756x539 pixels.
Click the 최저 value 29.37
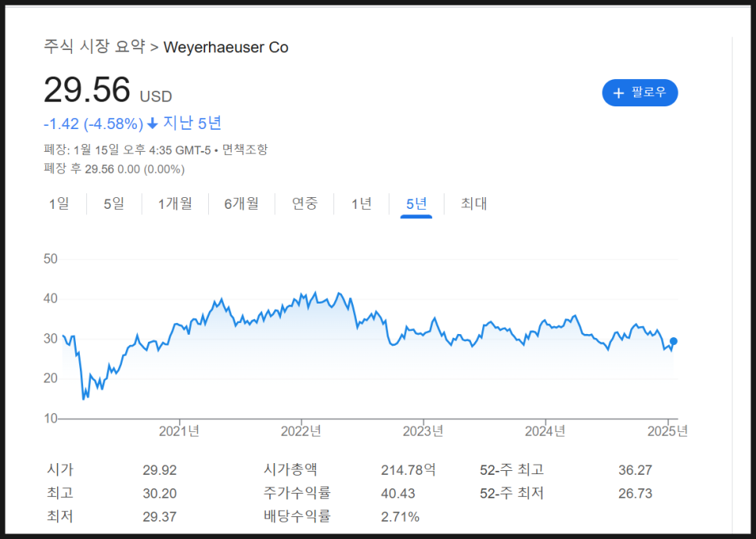pyautogui.click(x=160, y=517)
